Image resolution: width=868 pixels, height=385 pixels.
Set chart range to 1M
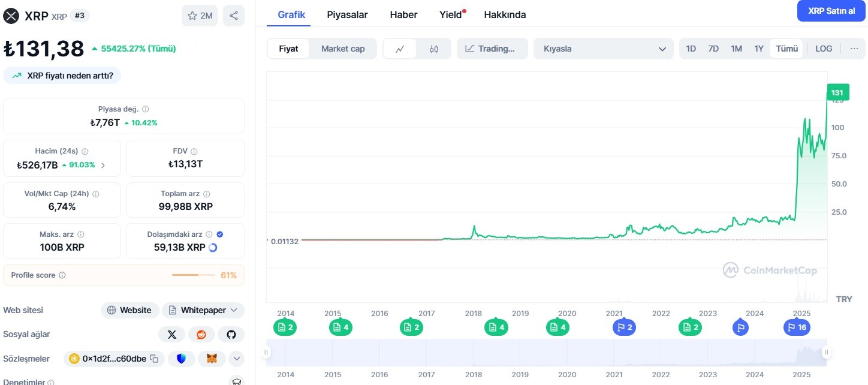click(x=736, y=49)
